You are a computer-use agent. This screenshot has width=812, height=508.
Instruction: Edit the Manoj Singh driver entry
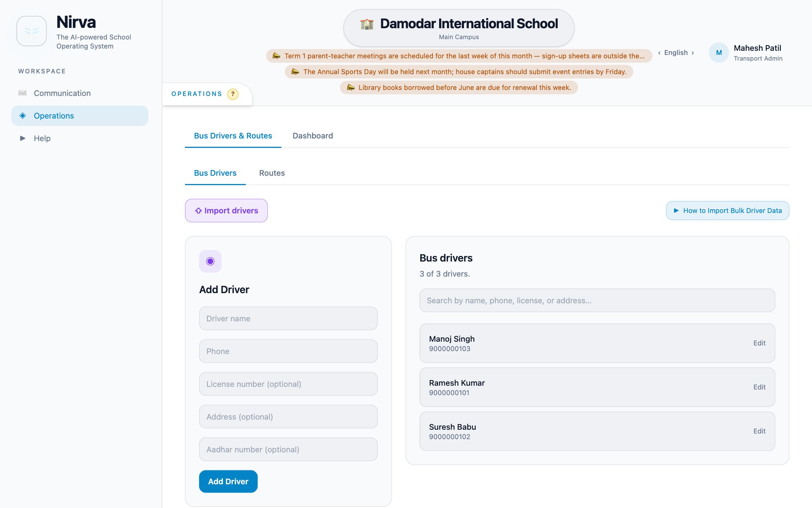(759, 343)
